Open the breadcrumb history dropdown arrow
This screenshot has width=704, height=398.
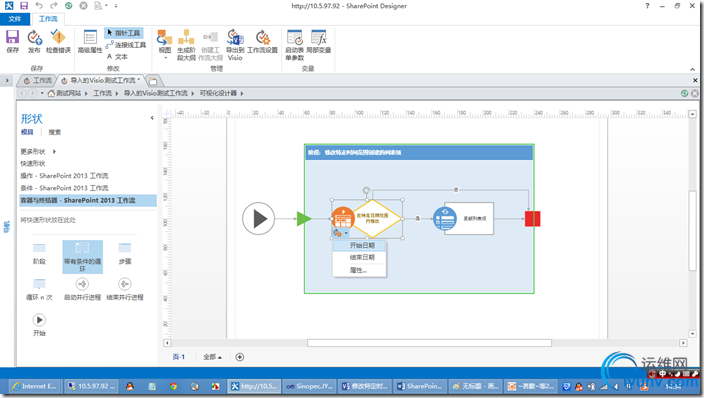[x=42, y=93]
